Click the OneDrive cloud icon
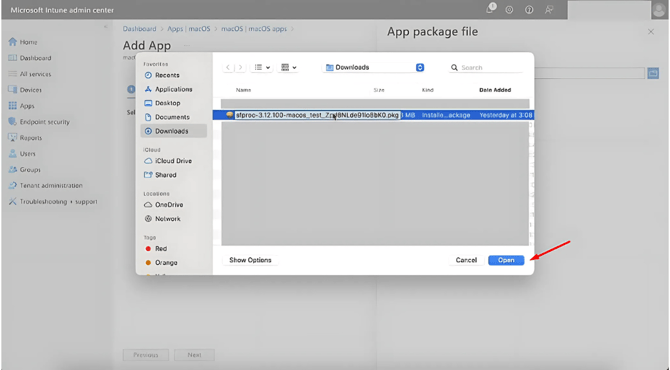Image resolution: width=670 pixels, height=370 pixels. point(148,205)
